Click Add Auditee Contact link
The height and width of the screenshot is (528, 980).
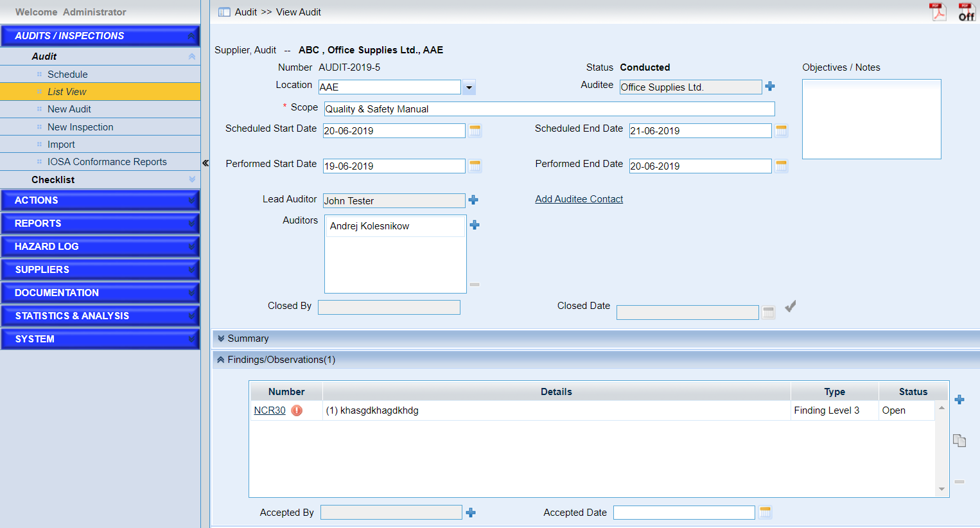pos(579,199)
